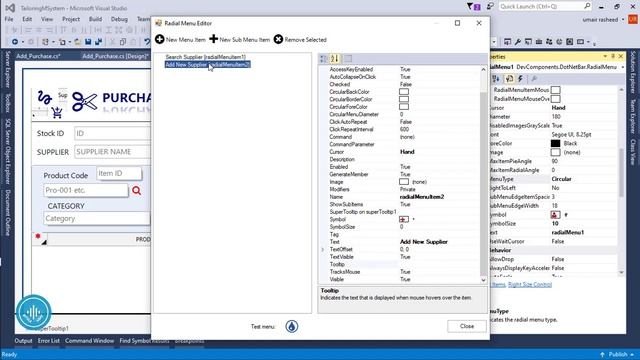Click the SUPPLIER NAME input field

(112, 152)
